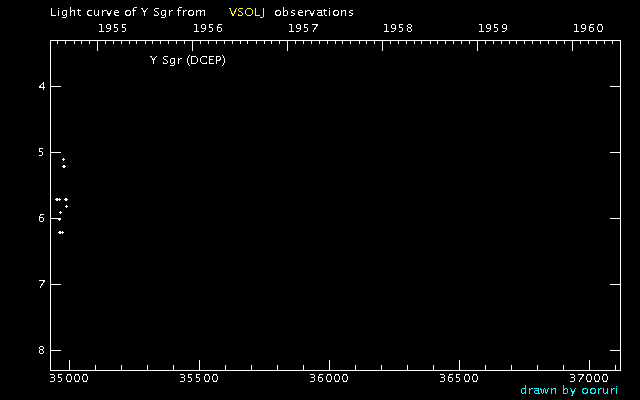Click the magnitude 4 label on left axis
Screen dimensions: 640x400
pos(42,87)
